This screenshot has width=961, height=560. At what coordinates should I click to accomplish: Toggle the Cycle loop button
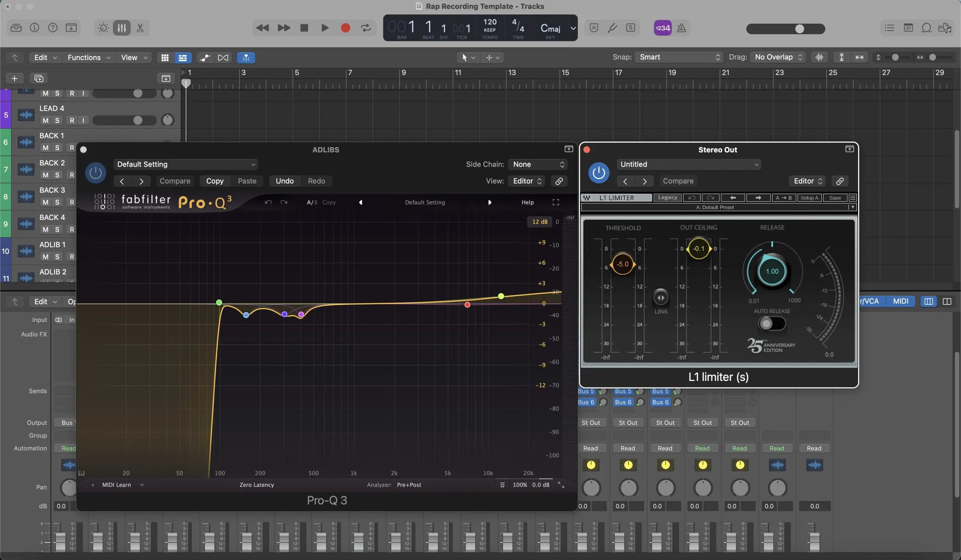tap(365, 28)
